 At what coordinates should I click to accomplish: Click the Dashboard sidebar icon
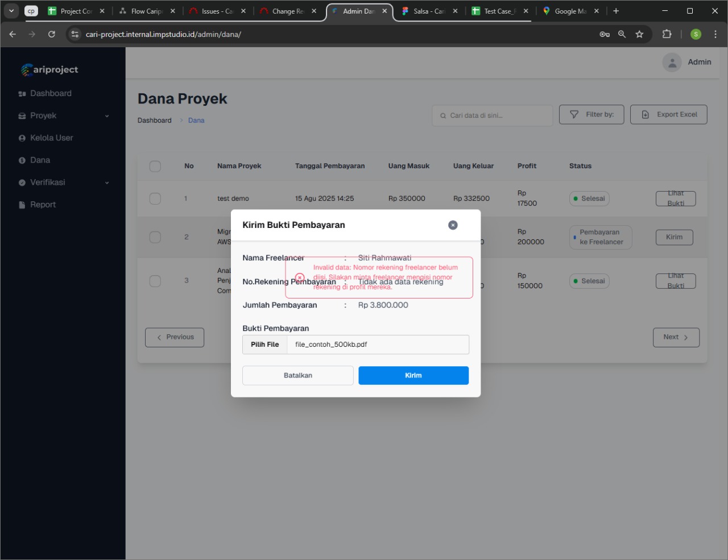tap(22, 94)
